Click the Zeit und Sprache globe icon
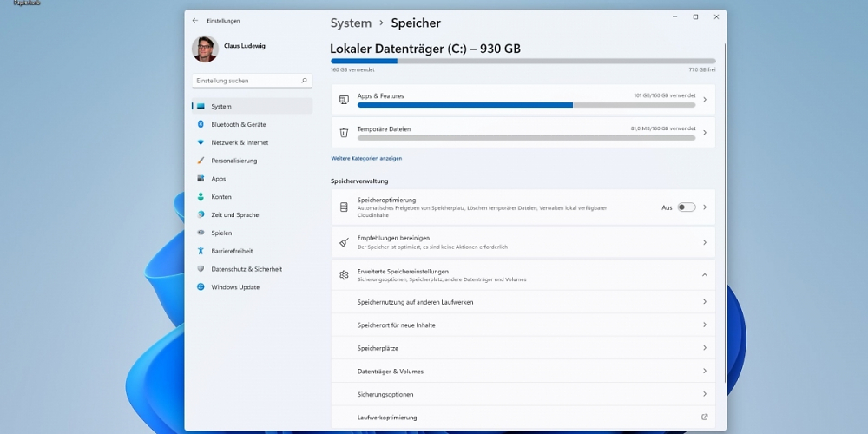 pos(201,214)
